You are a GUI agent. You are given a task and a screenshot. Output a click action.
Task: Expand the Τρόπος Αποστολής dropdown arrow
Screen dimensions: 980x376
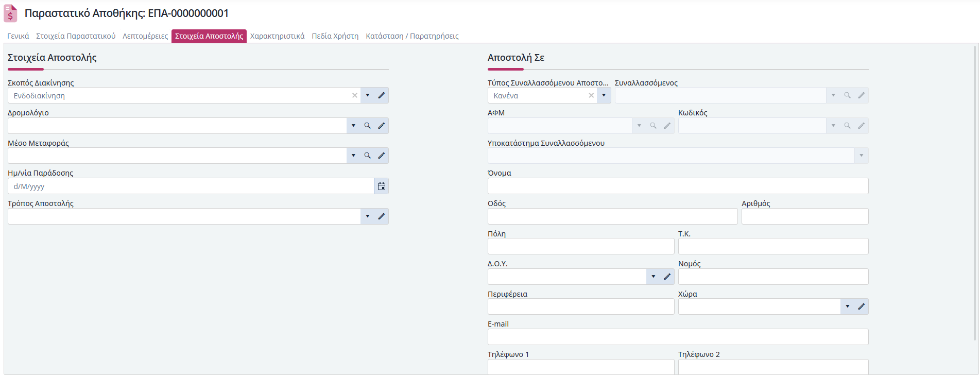[x=368, y=216]
